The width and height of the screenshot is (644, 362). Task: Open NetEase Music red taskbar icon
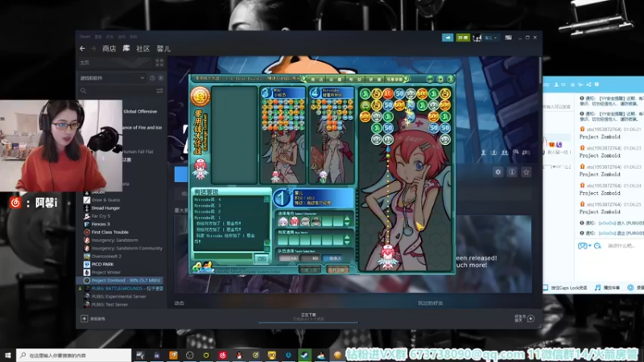click(223, 355)
